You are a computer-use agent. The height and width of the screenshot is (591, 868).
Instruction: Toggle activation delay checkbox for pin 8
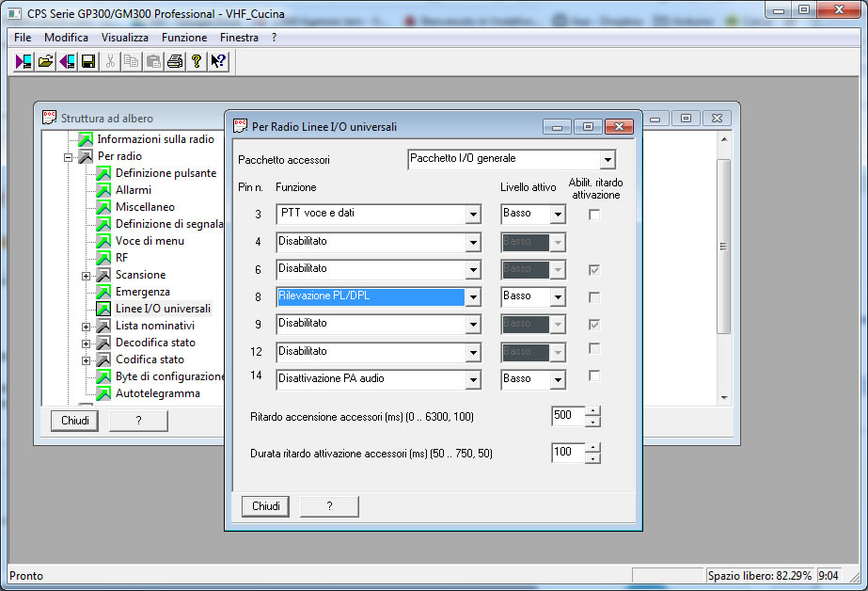tap(594, 296)
